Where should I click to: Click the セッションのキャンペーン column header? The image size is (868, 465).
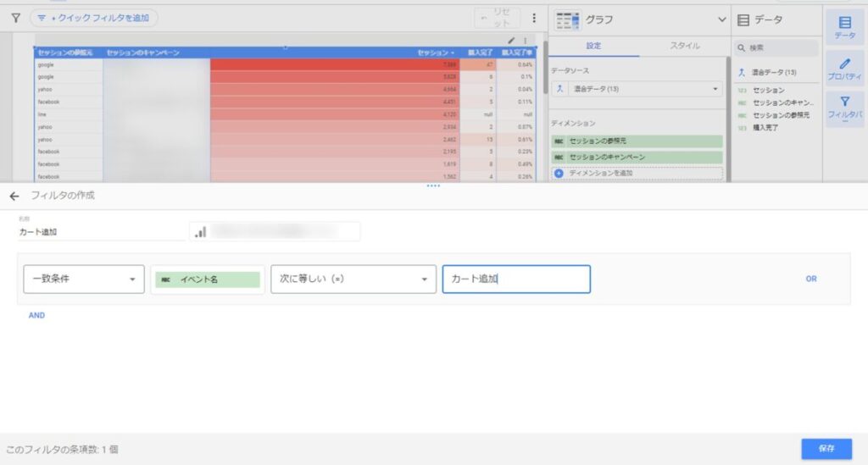pos(142,53)
